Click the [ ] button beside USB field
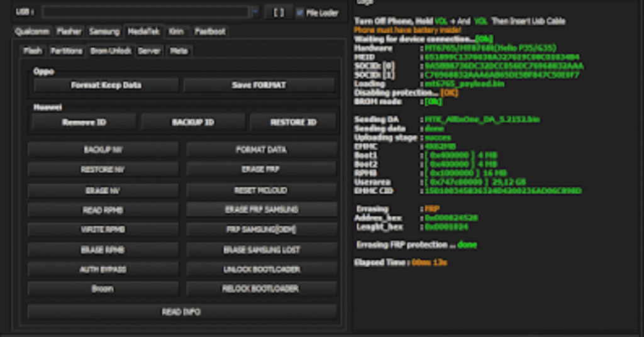This screenshot has height=337, width=644. (279, 13)
